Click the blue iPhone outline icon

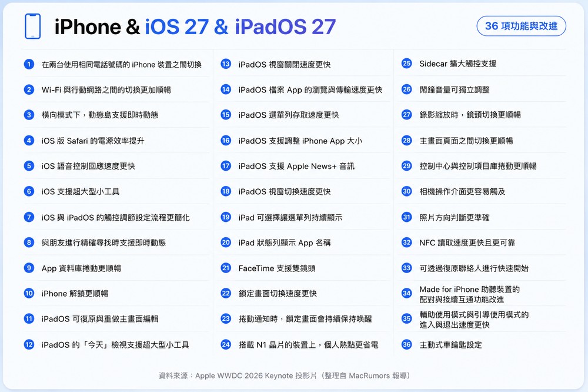[32, 26]
